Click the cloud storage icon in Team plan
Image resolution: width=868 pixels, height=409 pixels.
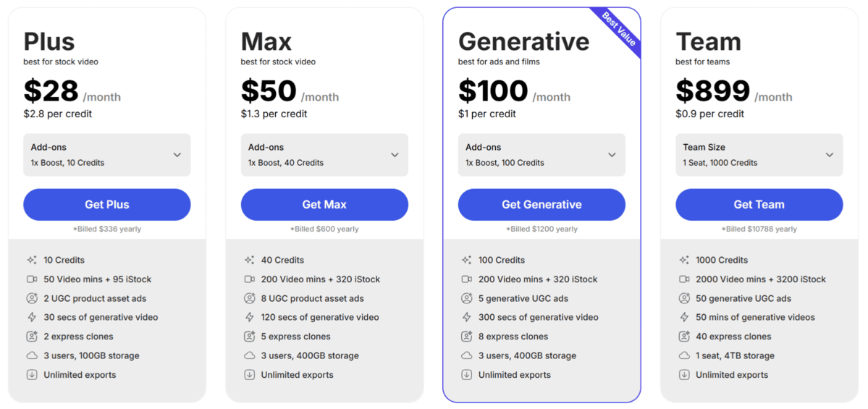[x=684, y=355]
